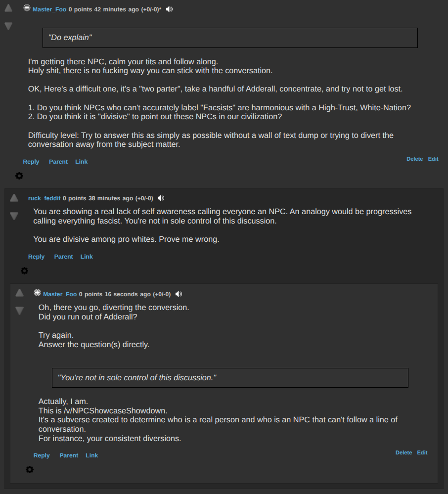Open gear options under ruck_feddit's comment
The height and width of the screenshot is (494, 448).
point(24,270)
